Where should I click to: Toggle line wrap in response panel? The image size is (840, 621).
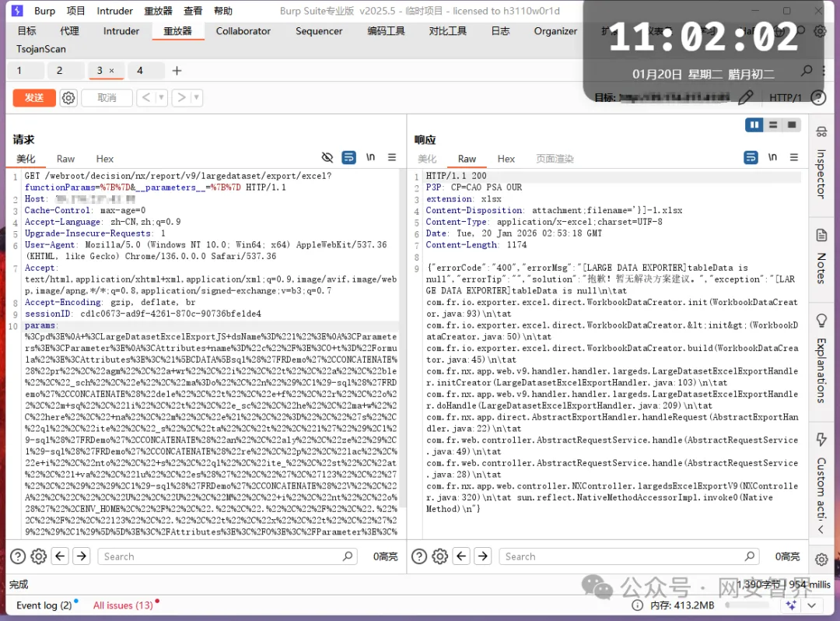click(751, 157)
